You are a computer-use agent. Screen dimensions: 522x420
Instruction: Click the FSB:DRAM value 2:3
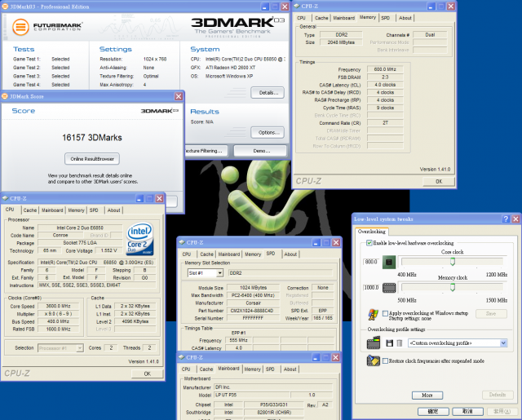click(x=385, y=77)
